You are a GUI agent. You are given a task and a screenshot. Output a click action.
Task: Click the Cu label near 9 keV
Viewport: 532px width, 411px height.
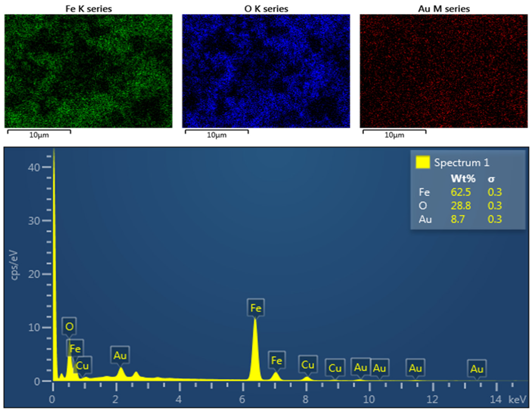point(335,368)
